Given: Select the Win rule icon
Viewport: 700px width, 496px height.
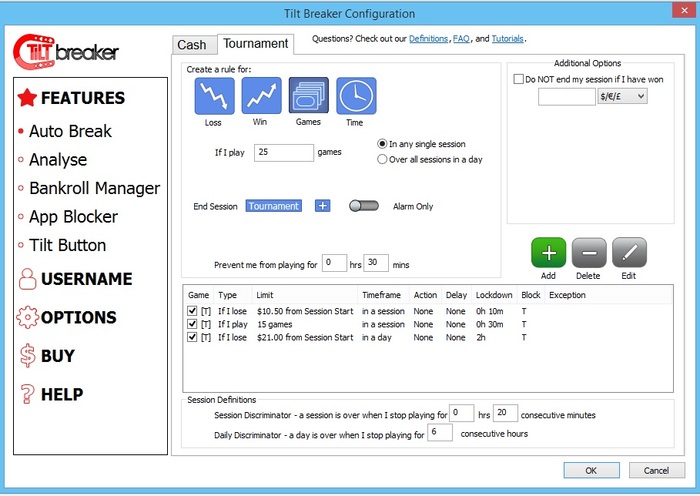Looking at the screenshot, I should (x=262, y=96).
